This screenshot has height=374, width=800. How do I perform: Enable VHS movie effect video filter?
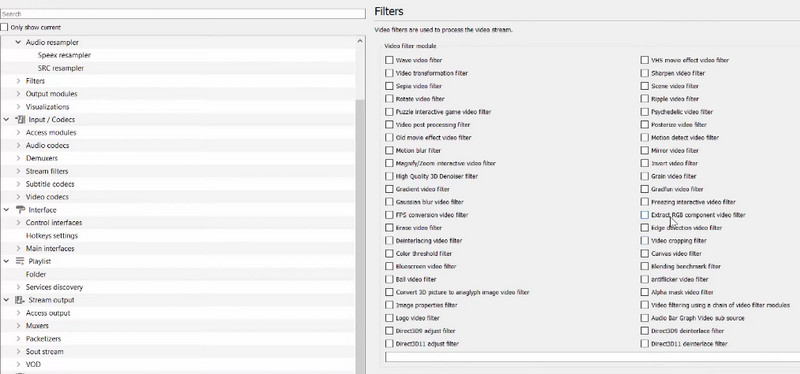coord(645,60)
